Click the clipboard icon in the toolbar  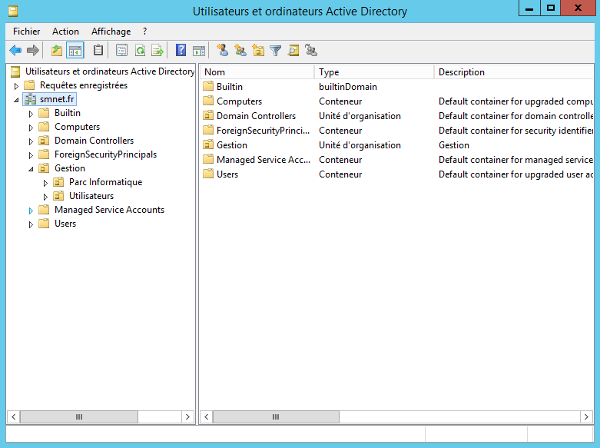tap(98, 51)
